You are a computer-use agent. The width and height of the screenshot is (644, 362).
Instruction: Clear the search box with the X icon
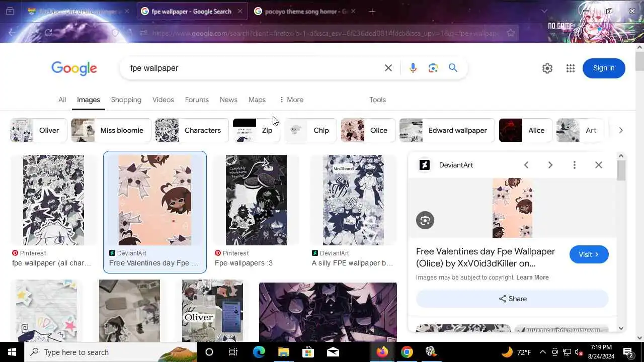tap(388, 68)
